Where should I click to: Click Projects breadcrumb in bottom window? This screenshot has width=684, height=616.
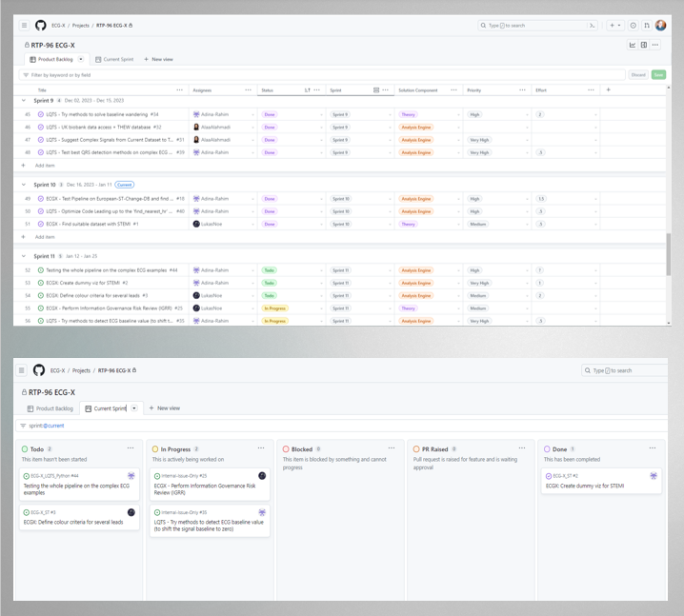click(x=81, y=370)
